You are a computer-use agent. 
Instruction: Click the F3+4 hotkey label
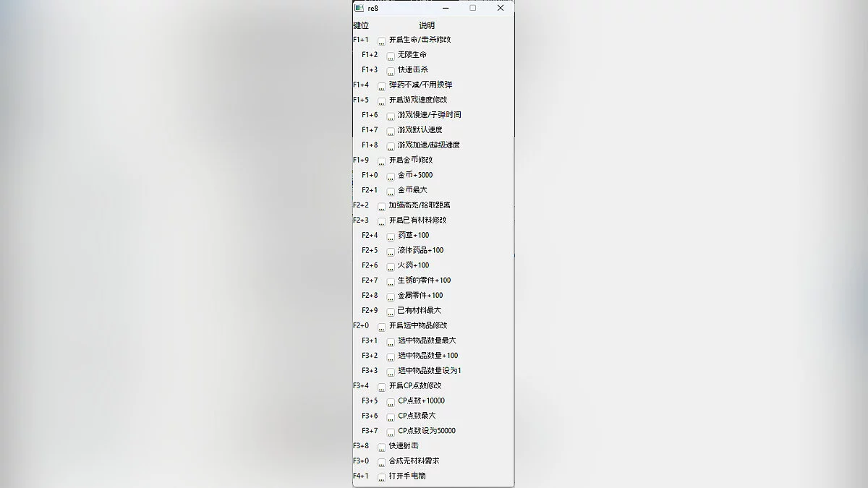[x=361, y=386]
